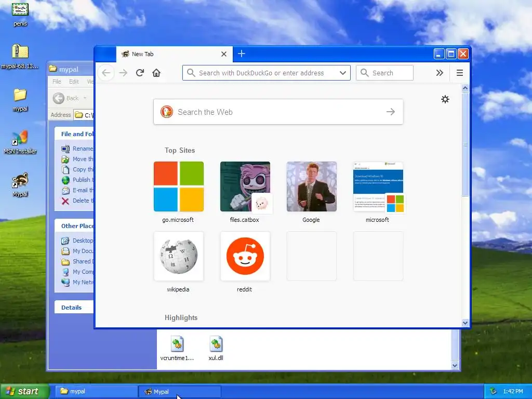Open the Google top site tile
Screen dimensions: 532x399
click(312, 187)
